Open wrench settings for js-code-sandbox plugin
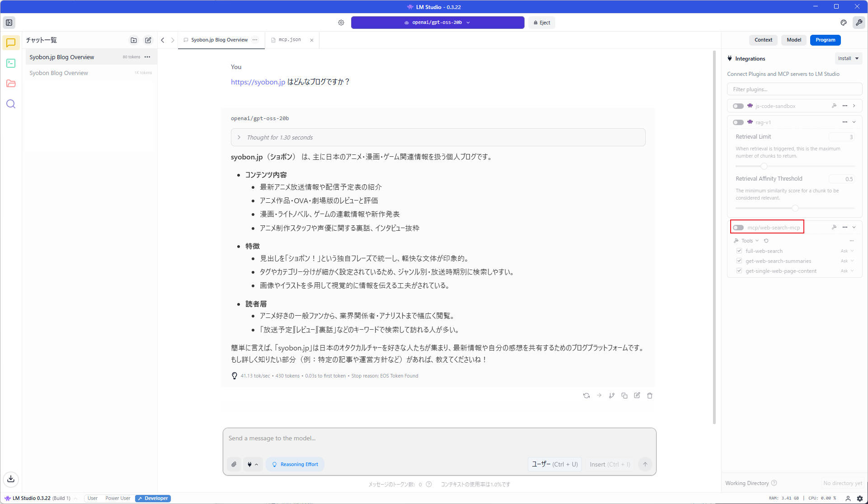This screenshot has height=504, width=868. click(x=834, y=106)
